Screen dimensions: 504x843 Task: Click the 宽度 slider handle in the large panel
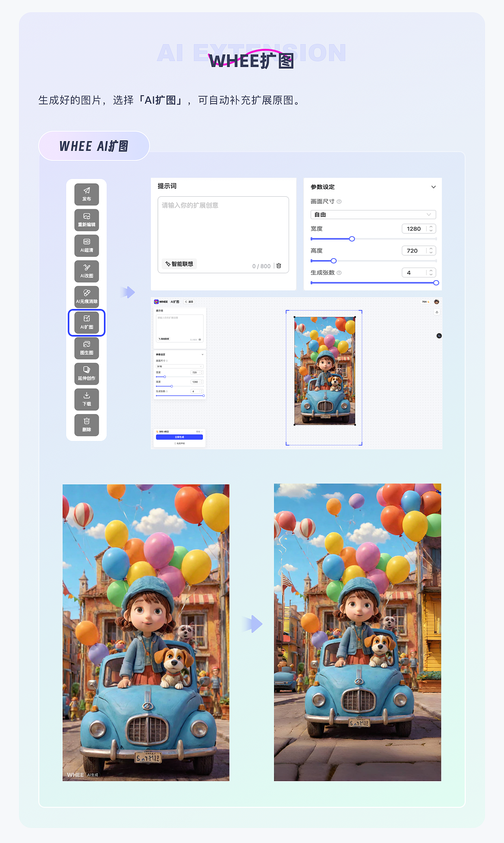[x=352, y=239]
